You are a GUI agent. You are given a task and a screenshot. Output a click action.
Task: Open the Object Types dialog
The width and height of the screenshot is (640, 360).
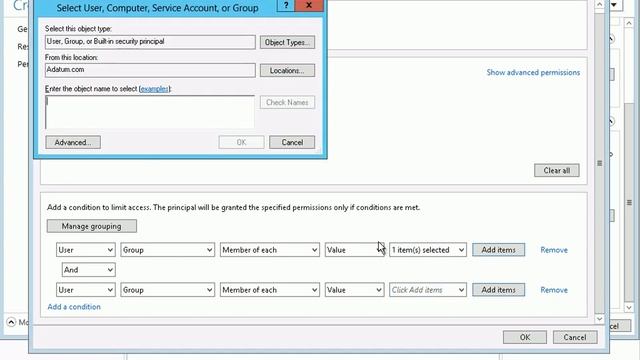(287, 42)
